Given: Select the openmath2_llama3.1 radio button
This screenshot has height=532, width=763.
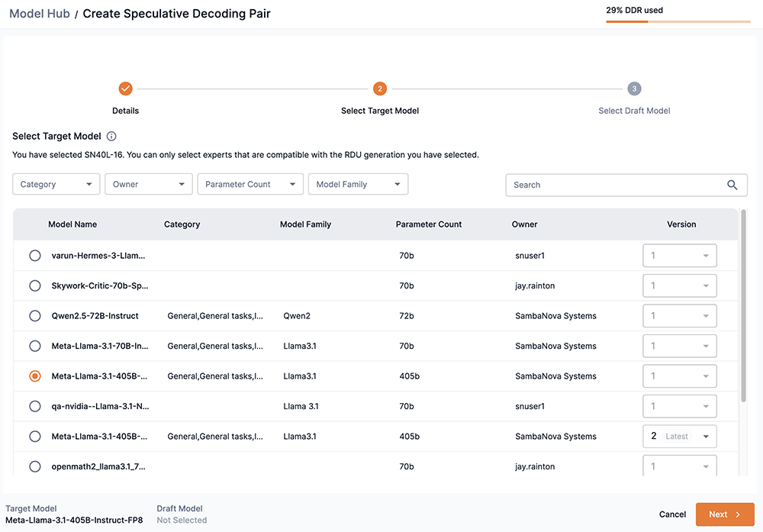Looking at the screenshot, I should click(x=35, y=466).
